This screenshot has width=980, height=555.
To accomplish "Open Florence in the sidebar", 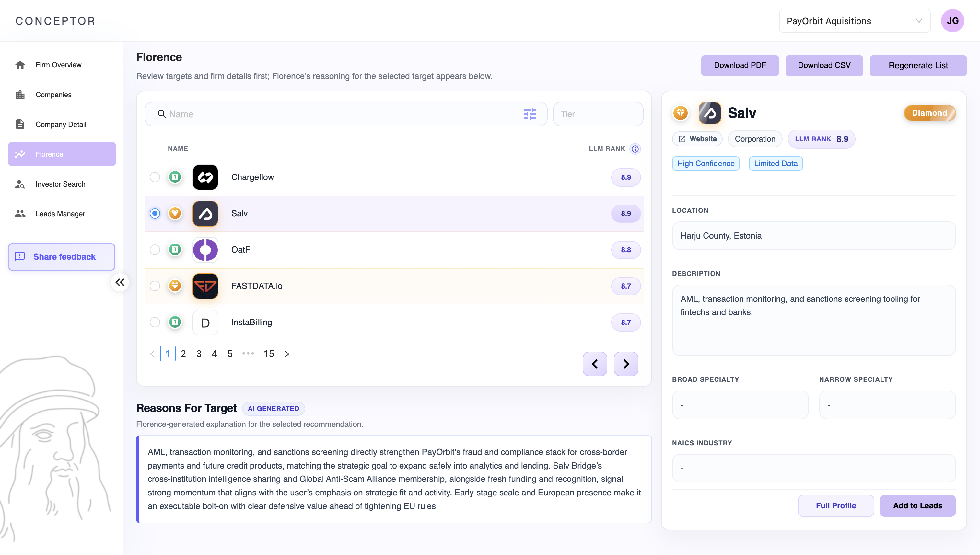I will tap(62, 154).
